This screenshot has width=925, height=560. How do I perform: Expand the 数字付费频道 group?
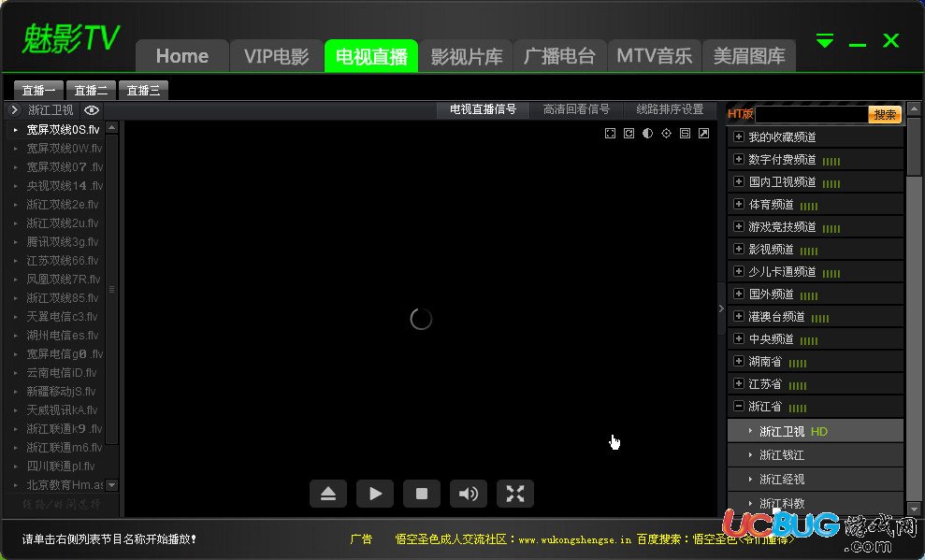(x=738, y=159)
